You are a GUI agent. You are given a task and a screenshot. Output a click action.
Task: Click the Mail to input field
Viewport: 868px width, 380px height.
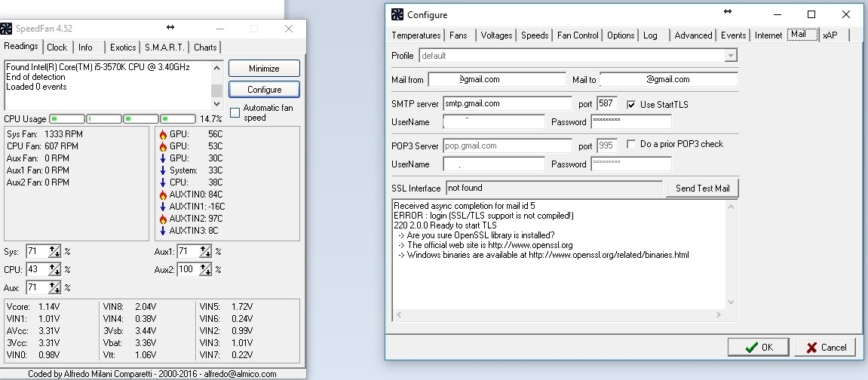pos(669,80)
